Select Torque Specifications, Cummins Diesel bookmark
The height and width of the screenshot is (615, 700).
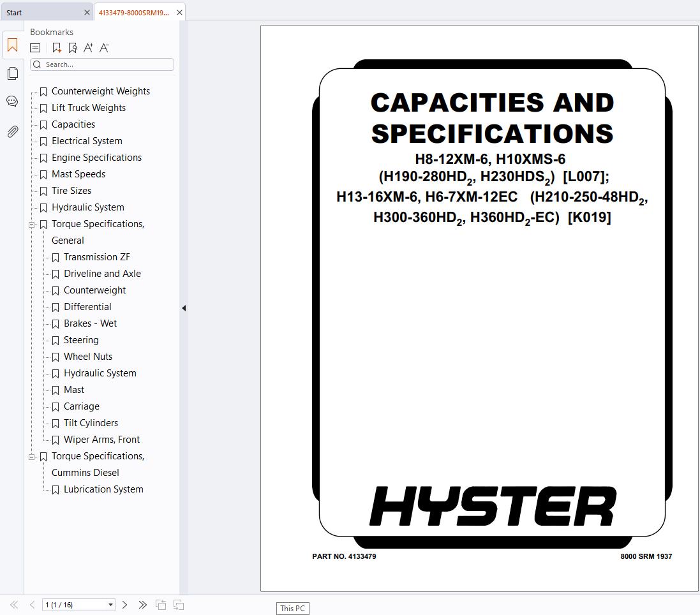point(98,464)
